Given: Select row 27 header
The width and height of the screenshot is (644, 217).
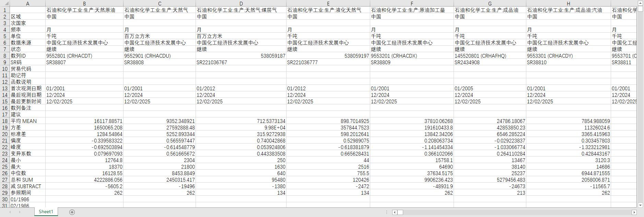Looking at the screenshot, I should point(5,180).
